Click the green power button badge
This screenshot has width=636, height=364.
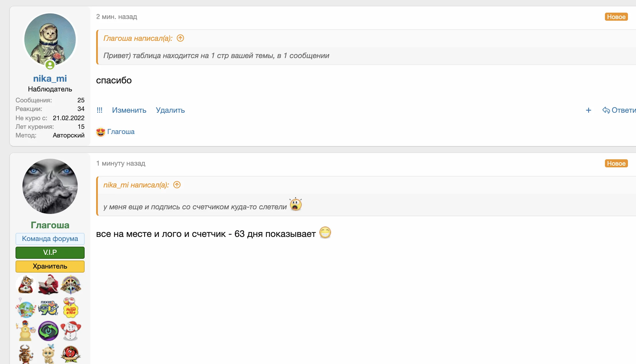click(x=48, y=331)
